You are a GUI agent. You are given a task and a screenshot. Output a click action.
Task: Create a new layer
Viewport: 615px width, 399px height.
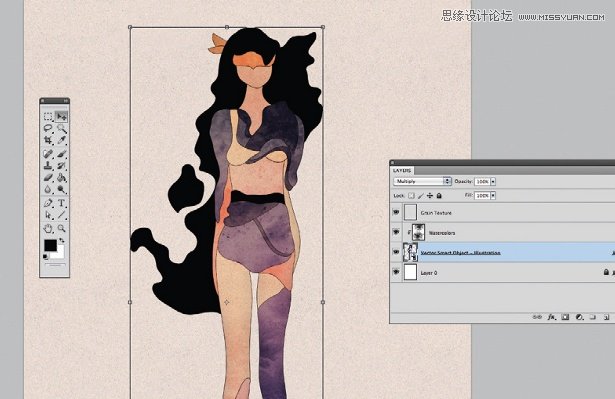click(x=606, y=317)
